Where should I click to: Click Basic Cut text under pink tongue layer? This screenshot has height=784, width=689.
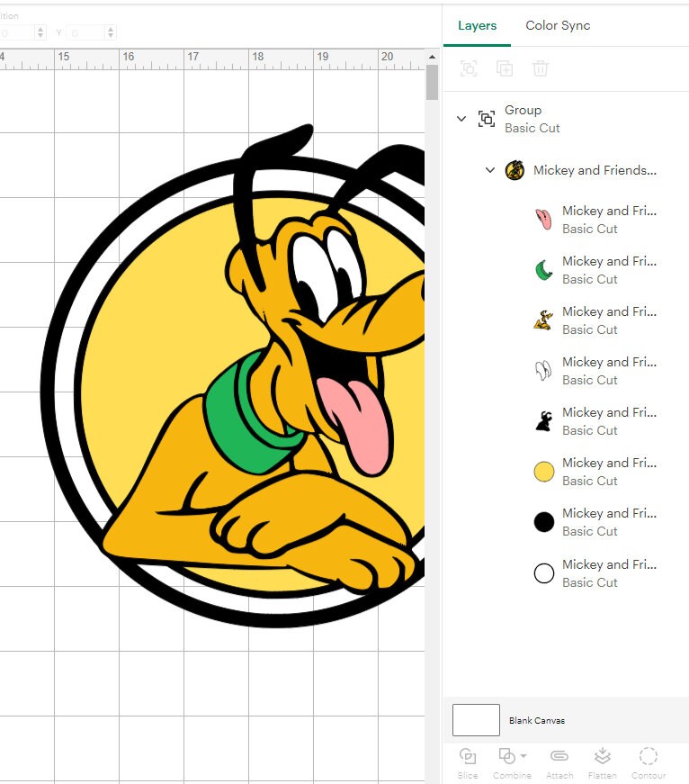tap(589, 229)
